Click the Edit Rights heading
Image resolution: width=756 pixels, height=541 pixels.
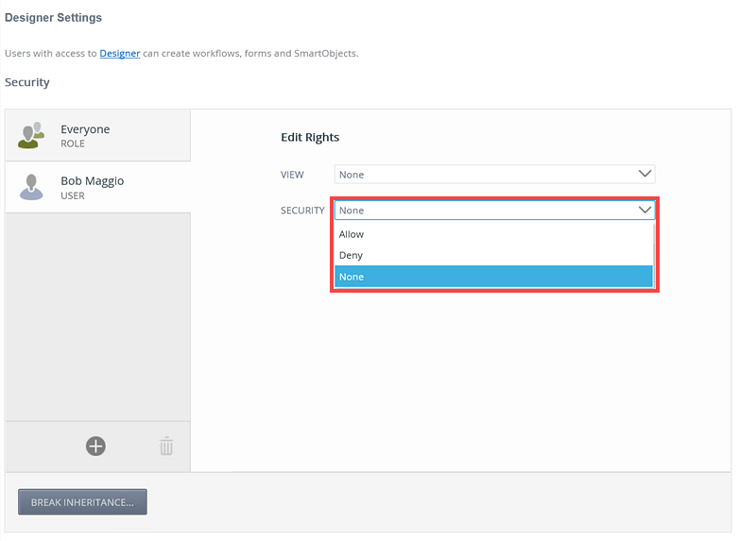pyautogui.click(x=310, y=137)
